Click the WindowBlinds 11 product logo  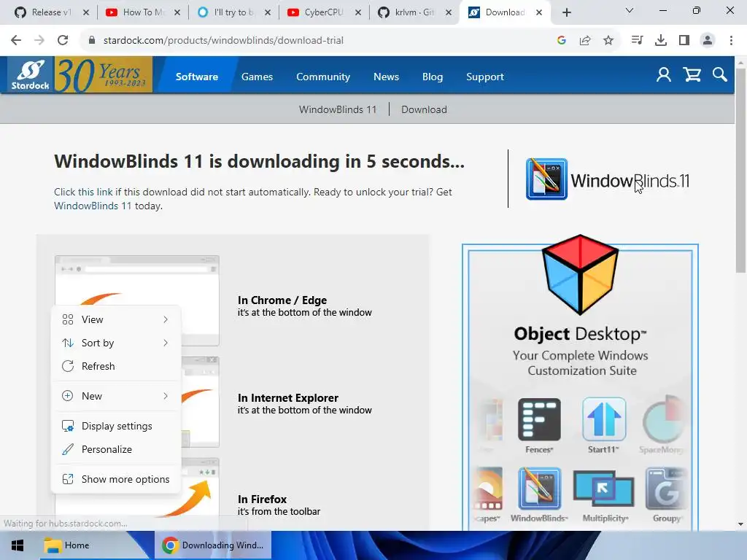coord(608,179)
